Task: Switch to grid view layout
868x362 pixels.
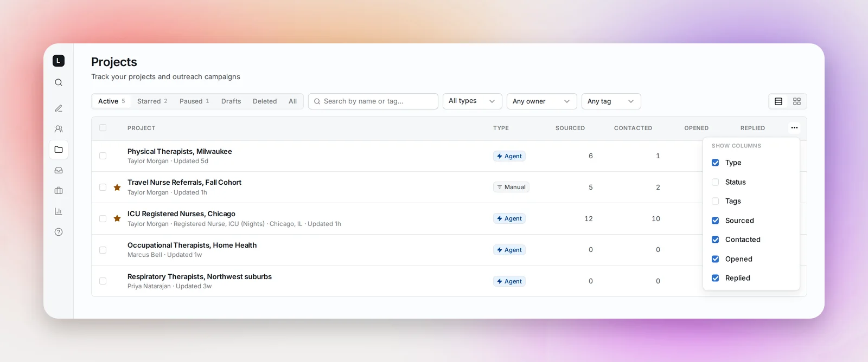Action: [797, 101]
